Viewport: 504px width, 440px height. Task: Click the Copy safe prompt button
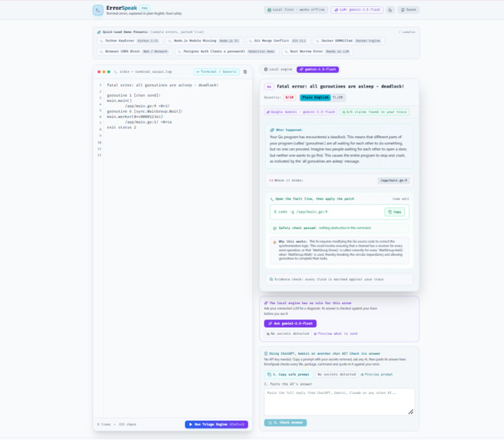point(288,375)
